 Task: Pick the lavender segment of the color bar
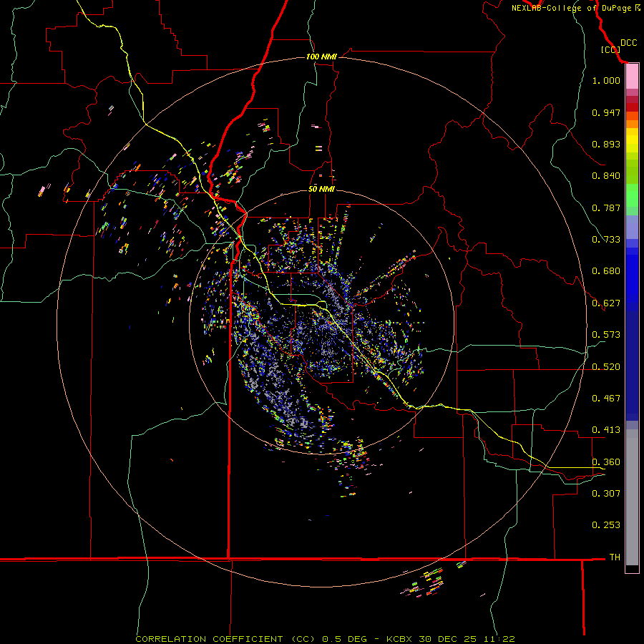coord(632,227)
